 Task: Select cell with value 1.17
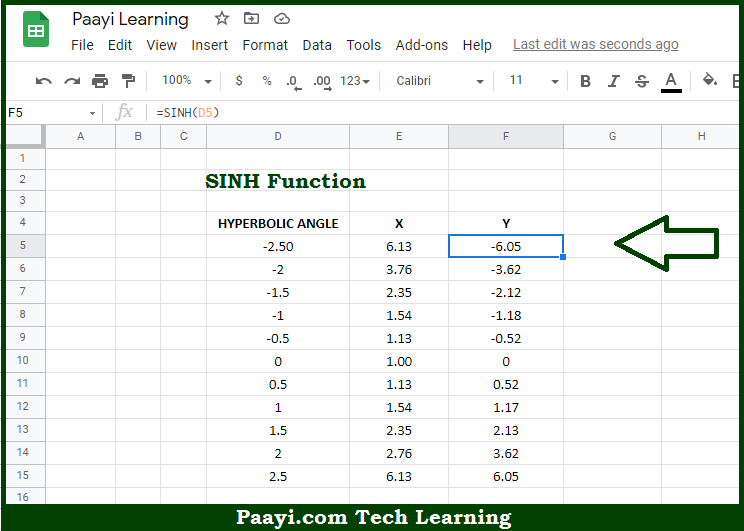[x=506, y=407]
